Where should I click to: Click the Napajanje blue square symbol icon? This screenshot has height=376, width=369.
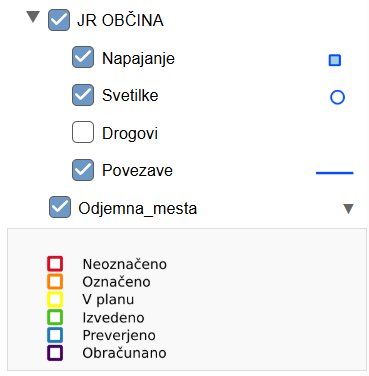[x=335, y=60]
